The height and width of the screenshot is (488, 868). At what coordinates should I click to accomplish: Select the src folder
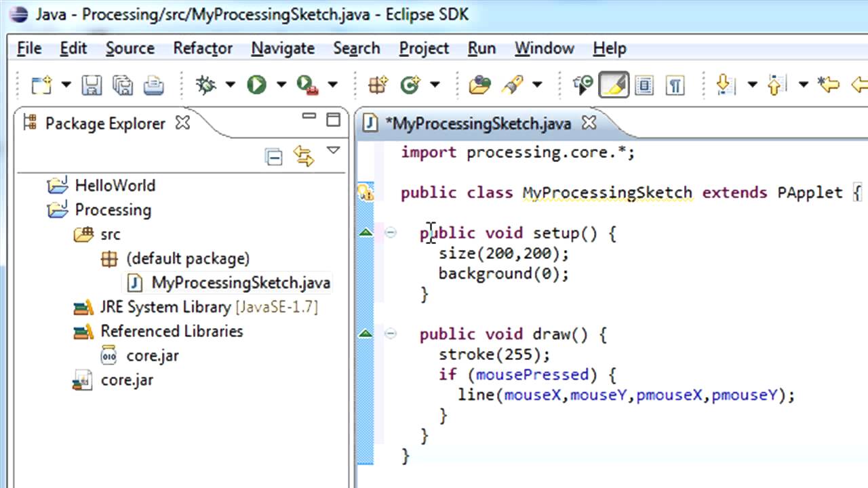pos(110,235)
